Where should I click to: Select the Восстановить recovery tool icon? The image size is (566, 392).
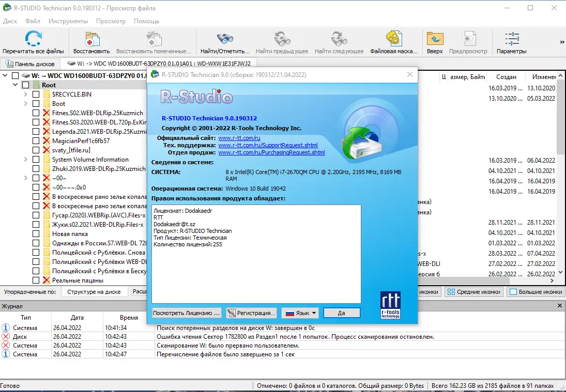point(92,39)
